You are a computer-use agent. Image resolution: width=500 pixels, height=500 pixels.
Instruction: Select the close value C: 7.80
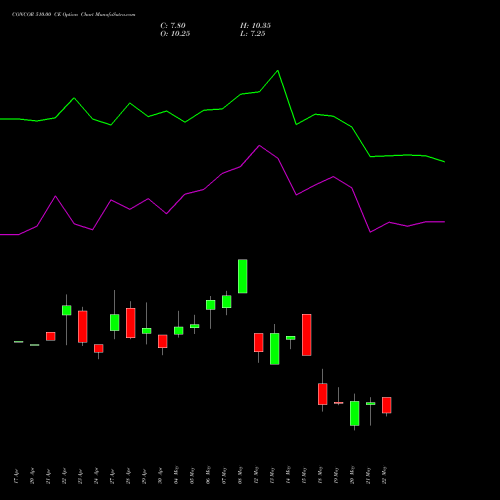click(173, 26)
